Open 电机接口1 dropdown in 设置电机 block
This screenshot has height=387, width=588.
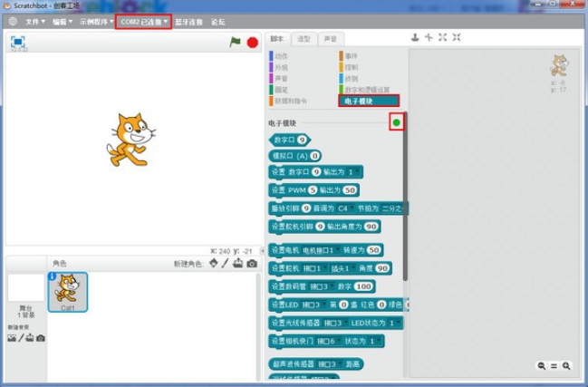point(321,250)
